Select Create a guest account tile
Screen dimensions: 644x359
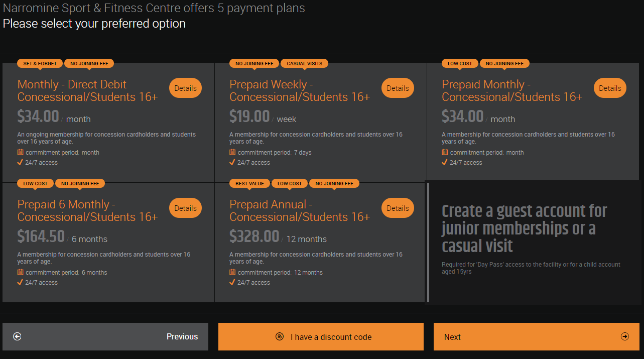click(x=534, y=242)
